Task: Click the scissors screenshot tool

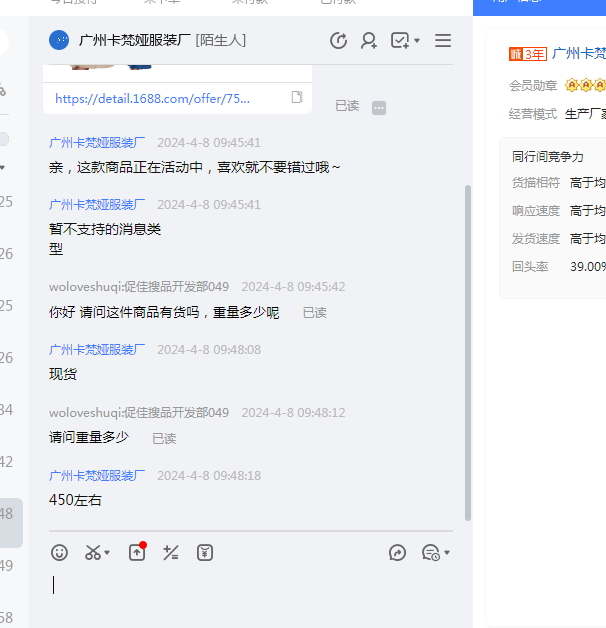Action: tap(93, 552)
